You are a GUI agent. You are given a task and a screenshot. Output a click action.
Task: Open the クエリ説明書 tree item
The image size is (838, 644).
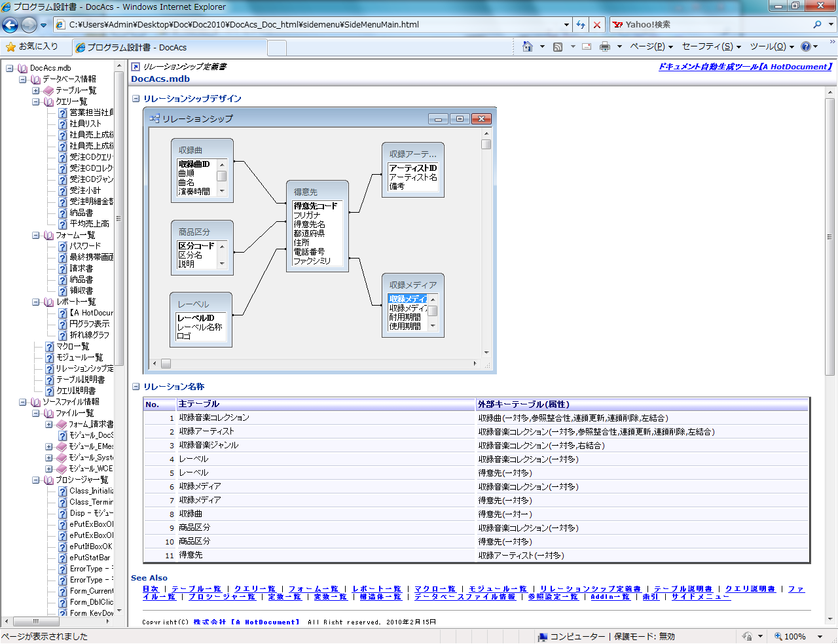pos(76,391)
